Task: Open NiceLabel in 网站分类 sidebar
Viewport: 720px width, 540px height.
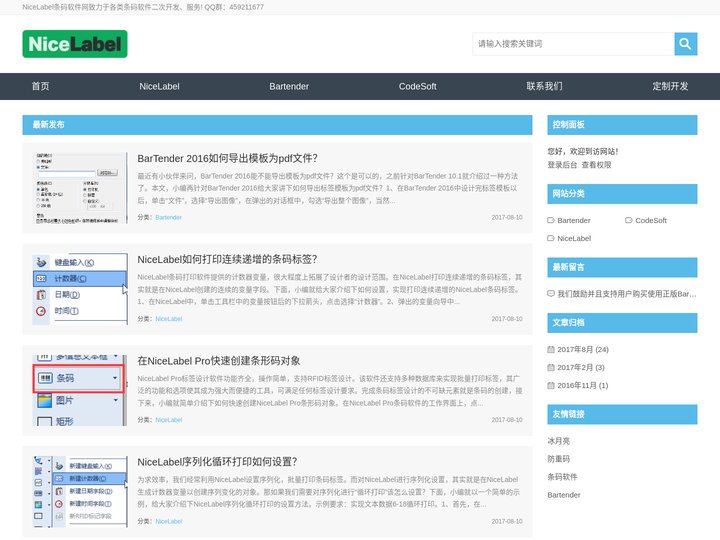Action: click(x=574, y=238)
